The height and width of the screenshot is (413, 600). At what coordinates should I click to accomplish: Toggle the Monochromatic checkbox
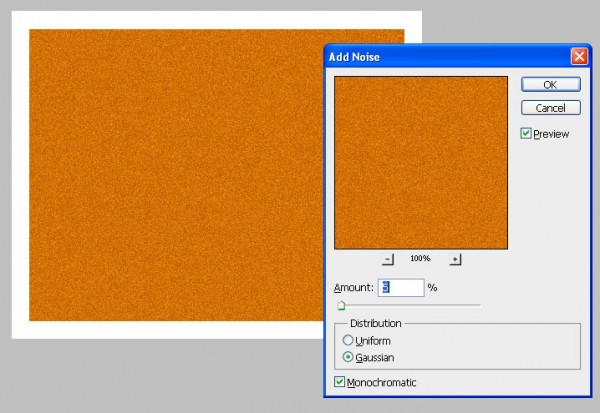[339, 382]
